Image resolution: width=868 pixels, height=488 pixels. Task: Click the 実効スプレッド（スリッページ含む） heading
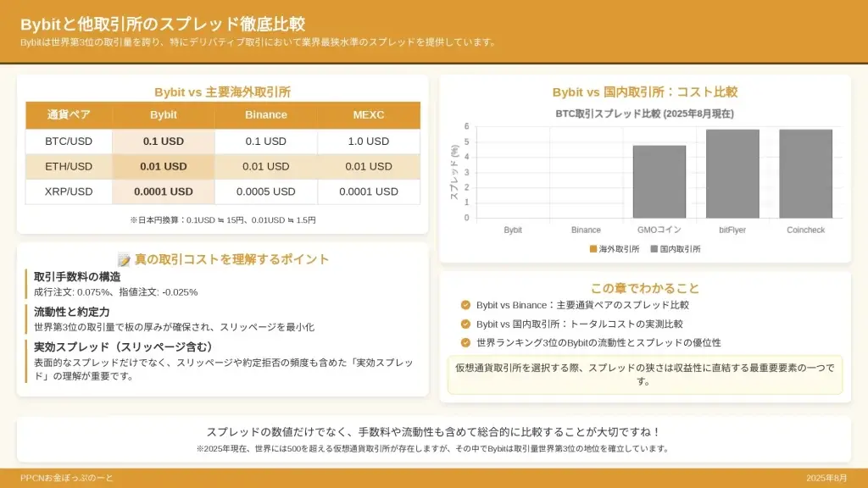(122, 347)
